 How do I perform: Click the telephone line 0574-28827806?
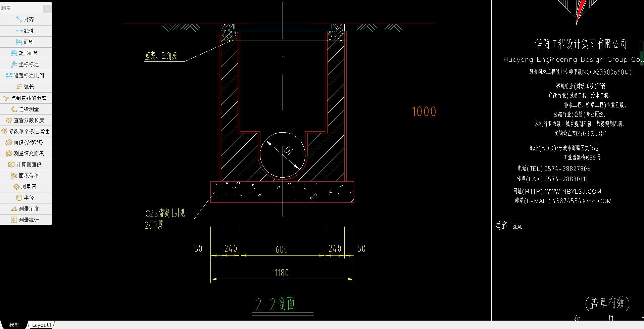(554, 169)
